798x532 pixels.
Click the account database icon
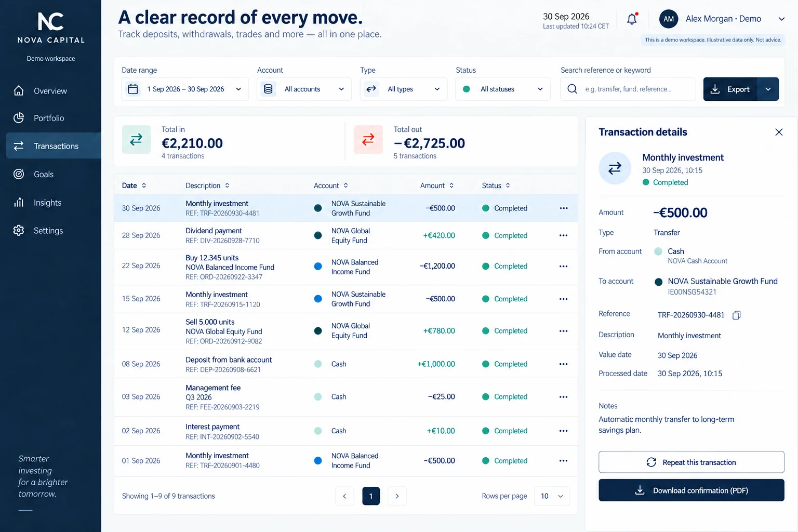[268, 89]
